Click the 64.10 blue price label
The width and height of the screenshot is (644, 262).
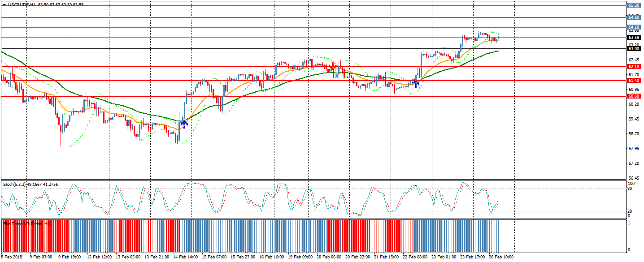tap(633, 27)
